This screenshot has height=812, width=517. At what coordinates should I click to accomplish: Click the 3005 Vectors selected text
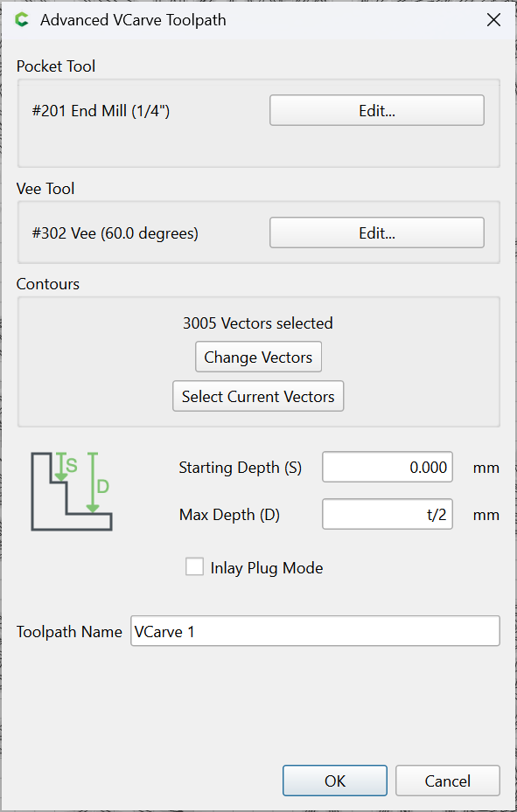click(258, 323)
